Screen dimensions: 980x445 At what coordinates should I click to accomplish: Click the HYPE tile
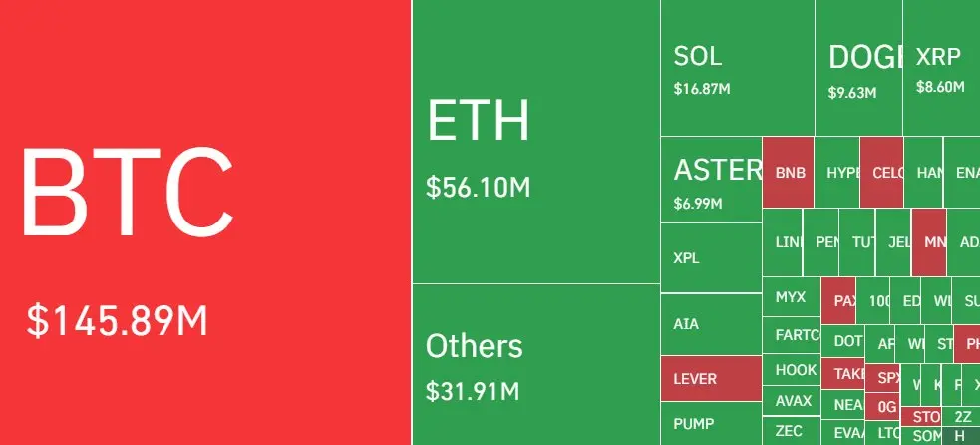point(837,173)
